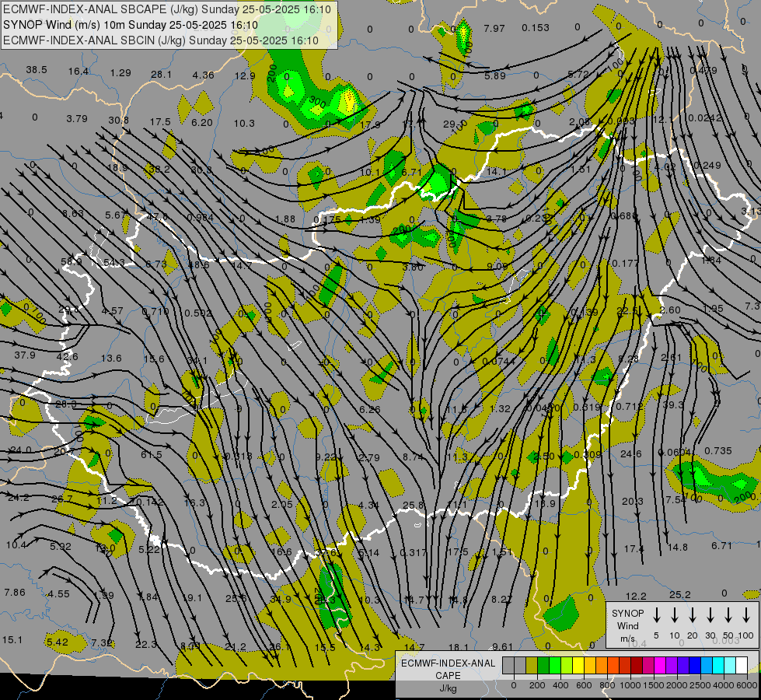Click the SBCIN title line
Viewport: 761px width, 700px height.
161,40
